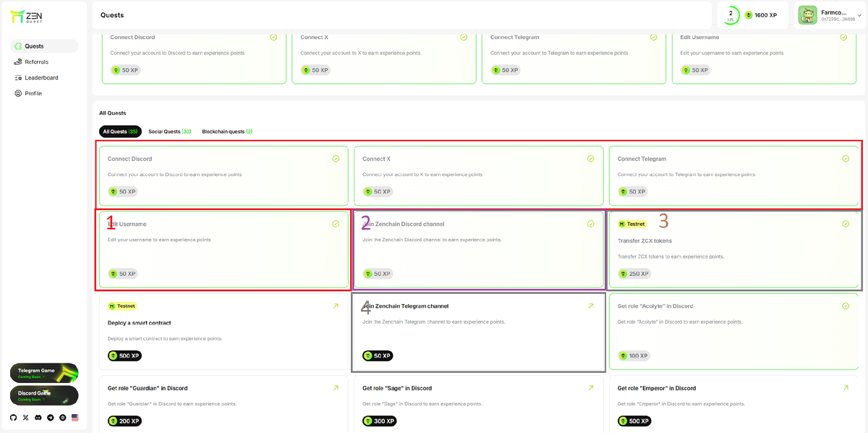Switch to the Social Quests (33) tab
Image resolution: width=868 pixels, height=433 pixels.
pyautogui.click(x=170, y=132)
